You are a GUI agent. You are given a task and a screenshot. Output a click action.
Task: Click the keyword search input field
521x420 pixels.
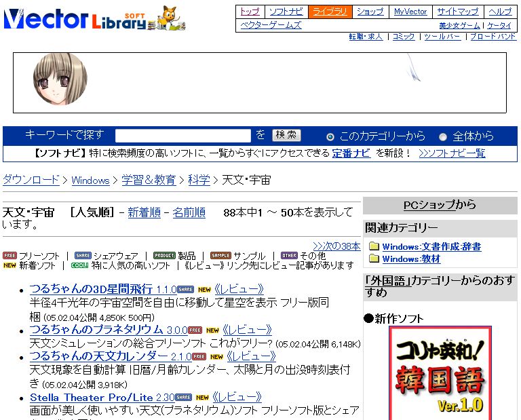click(x=183, y=136)
